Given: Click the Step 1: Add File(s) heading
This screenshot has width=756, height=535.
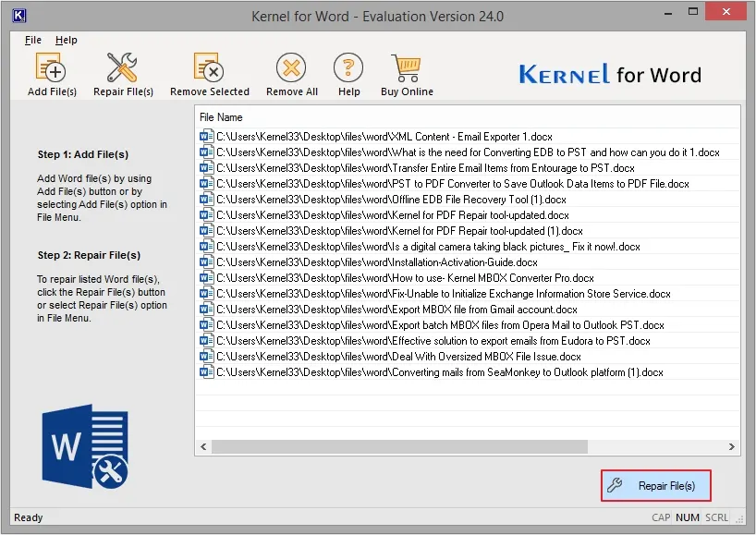Looking at the screenshot, I should pos(83,154).
